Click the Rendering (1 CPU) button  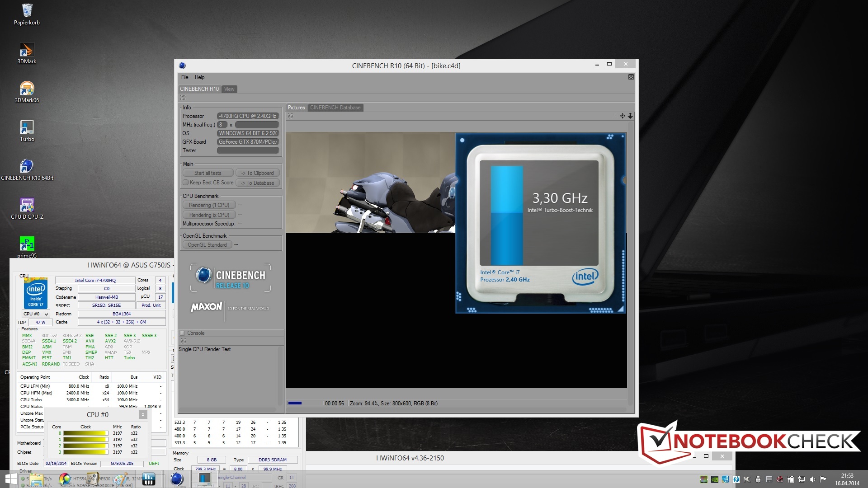(209, 205)
